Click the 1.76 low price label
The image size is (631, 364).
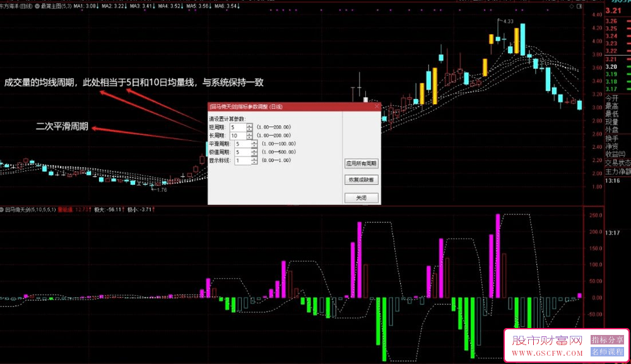pos(162,190)
